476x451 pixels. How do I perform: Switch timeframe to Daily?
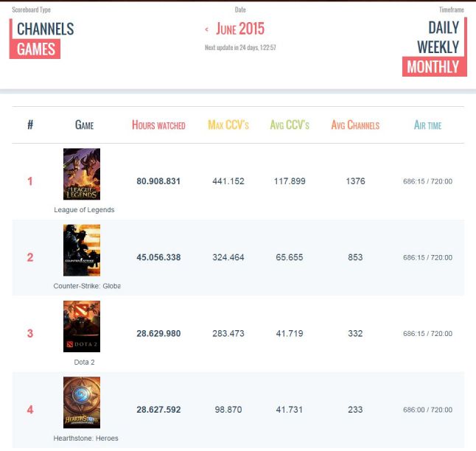pyautogui.click(x=444, y=27)
